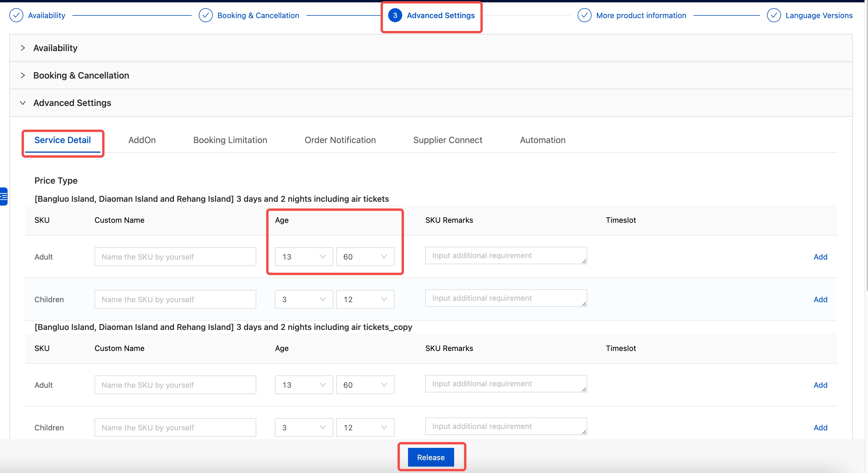Click Add link for first Adult row

pos(820,257)
